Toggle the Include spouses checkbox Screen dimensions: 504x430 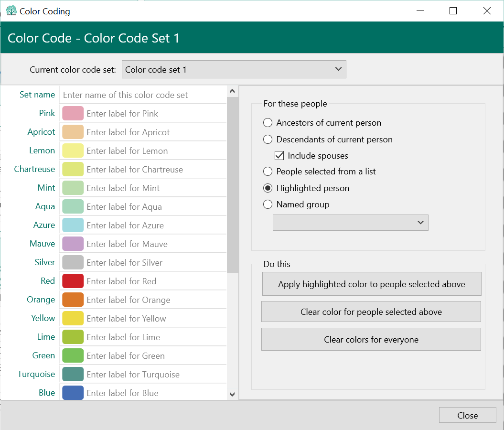(x=279, y=156)
